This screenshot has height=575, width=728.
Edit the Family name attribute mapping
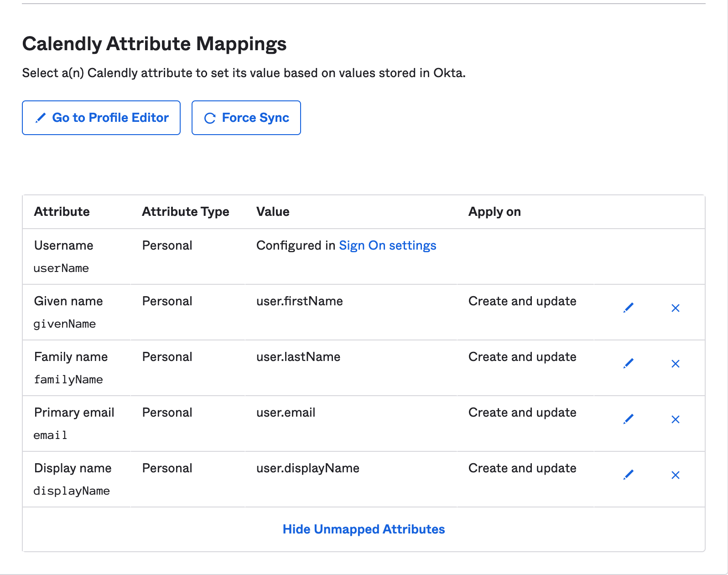tap(628, 364)
